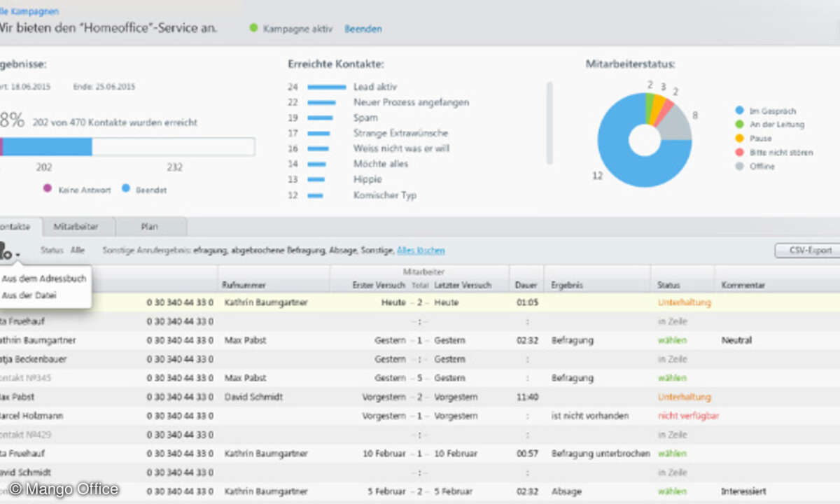Click the 'Offline' legend entry
Image resolution: width=840 pixels, height=504 pixels.
click(x=755, y=167)
